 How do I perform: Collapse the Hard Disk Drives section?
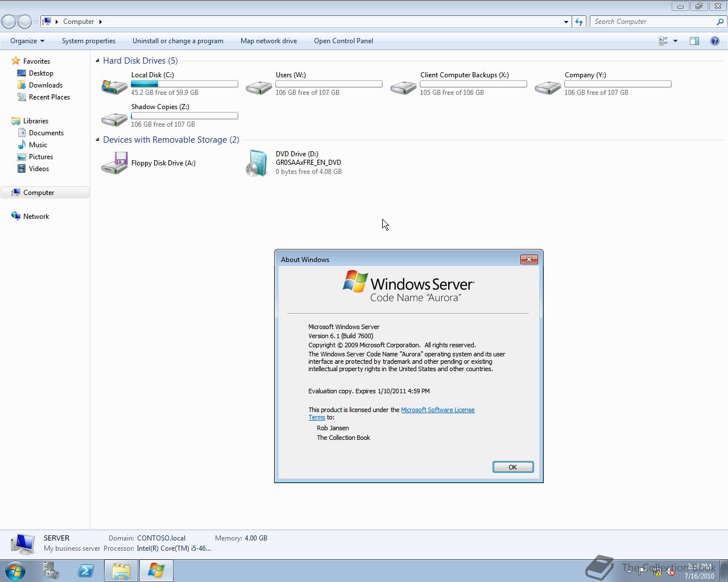pos(97,60)
